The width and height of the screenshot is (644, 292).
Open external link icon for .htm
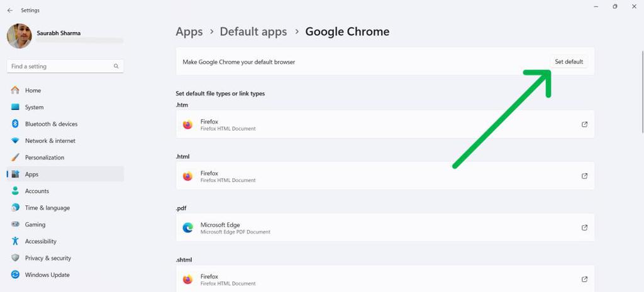click(584, 124)
